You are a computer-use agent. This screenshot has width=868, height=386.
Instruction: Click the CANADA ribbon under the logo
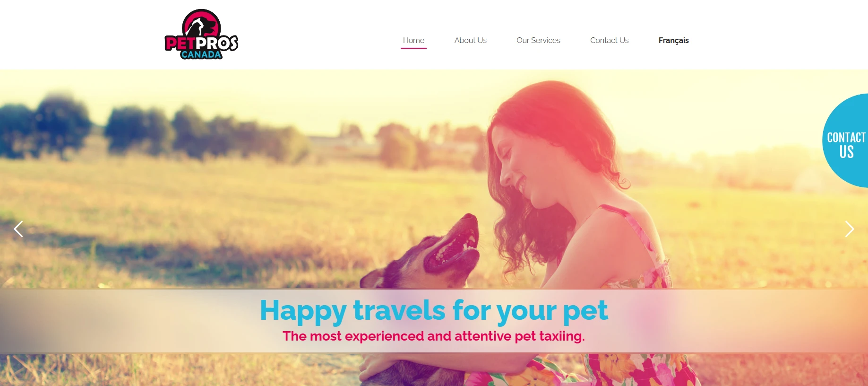[x=201, y=54]
